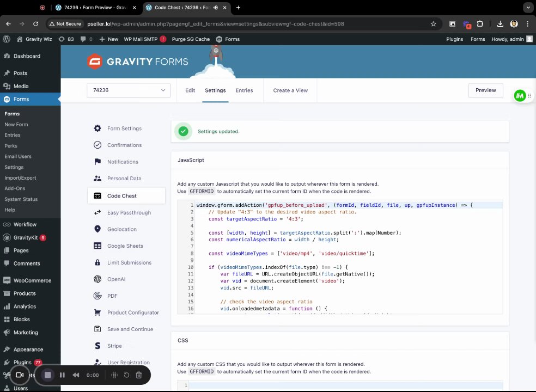
Task: Open Geolocation pin icon
Action: pyautogui.click(x=98, y=229)
